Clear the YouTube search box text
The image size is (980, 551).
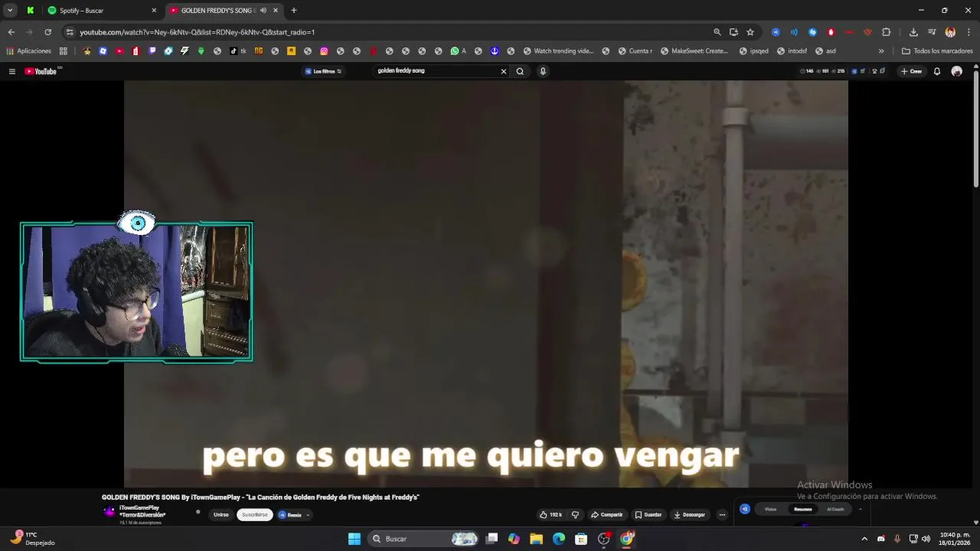[503, 71]
